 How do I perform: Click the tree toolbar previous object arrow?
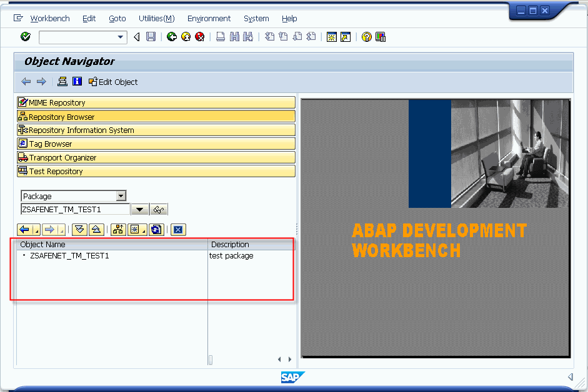click(25, 230)
